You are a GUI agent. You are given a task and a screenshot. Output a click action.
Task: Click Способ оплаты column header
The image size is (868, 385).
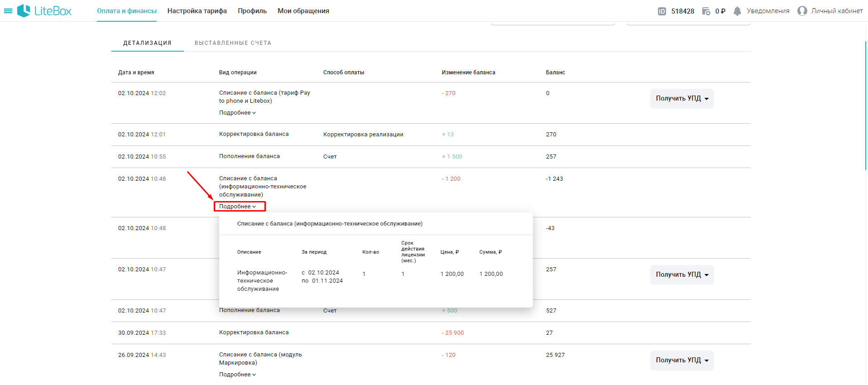coord(344,72)
